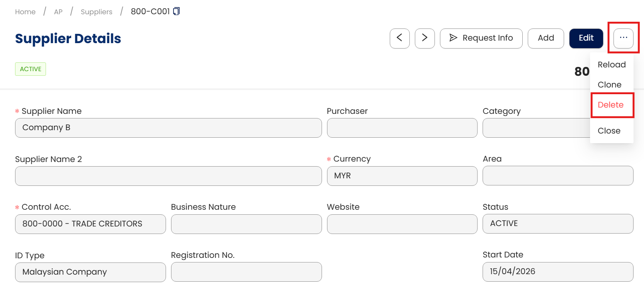Viewport: 644px width, 288px height.
Task: Click the Supplier Name field
Action: pyautogui.click(x=168, y=128)
